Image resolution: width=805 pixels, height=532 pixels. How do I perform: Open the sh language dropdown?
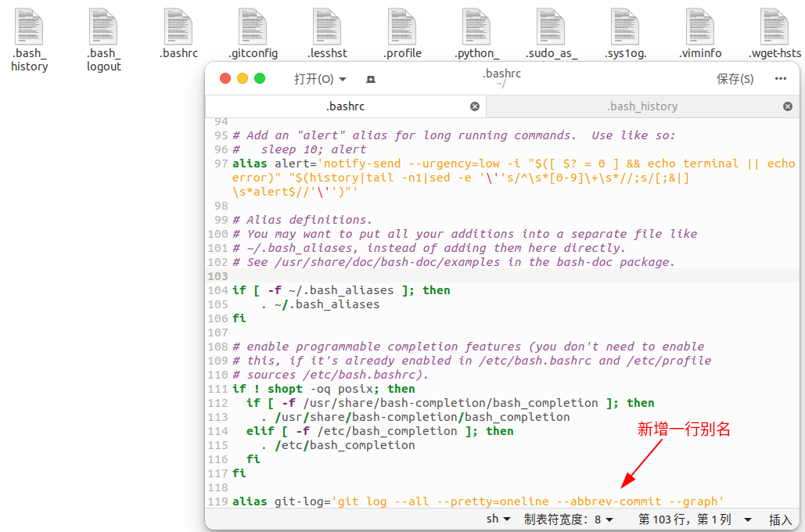498,519
